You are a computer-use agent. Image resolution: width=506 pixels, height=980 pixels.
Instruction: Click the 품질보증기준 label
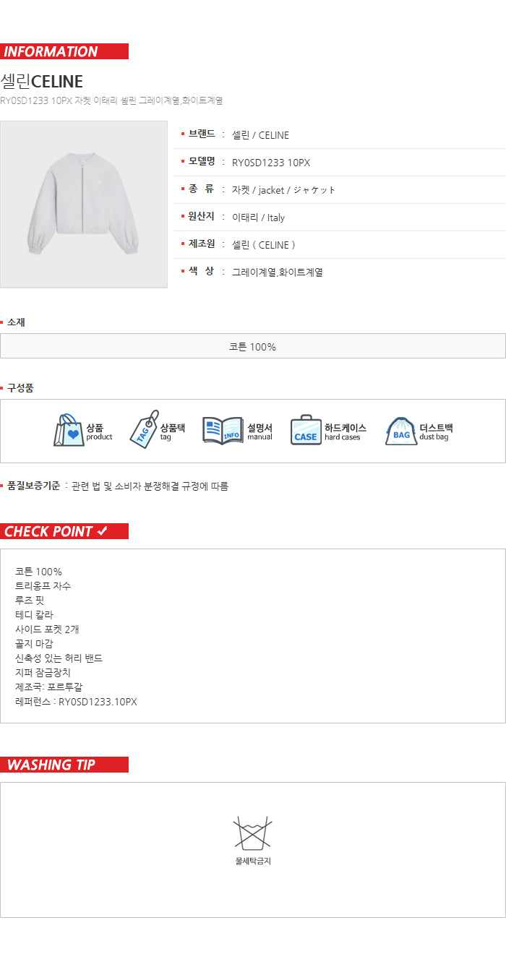(33, 486)
